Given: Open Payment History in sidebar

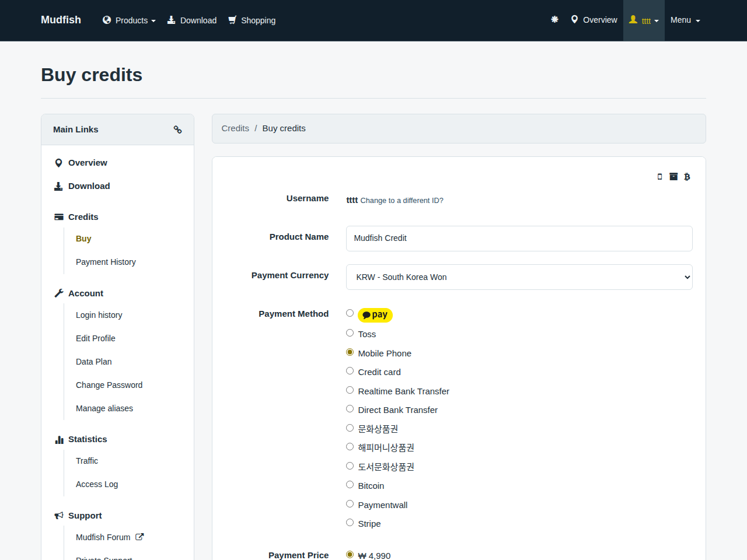Looking at the screenshot, I should (106, 262).
